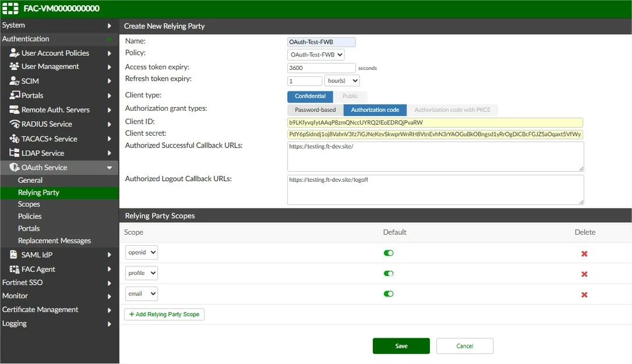Viewport: 632px width, 364px height.
Task: Toggle default for openid scope
Action: 389,253
